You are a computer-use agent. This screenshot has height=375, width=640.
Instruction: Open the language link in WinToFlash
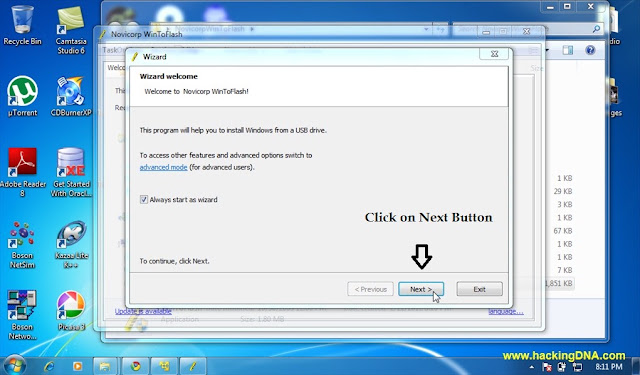pyautogui.click(x=506, y=311)
